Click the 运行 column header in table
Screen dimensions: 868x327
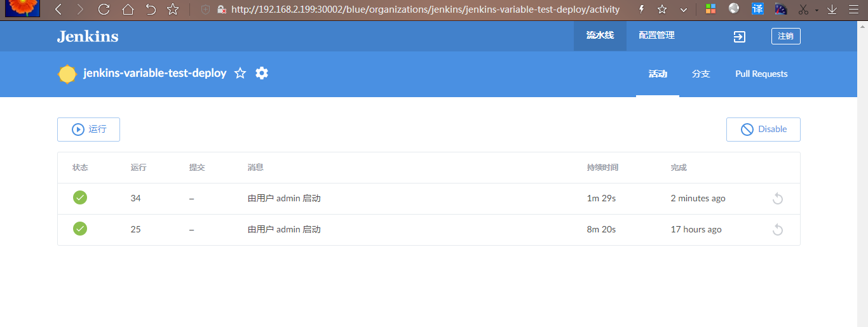click(139, 168)
